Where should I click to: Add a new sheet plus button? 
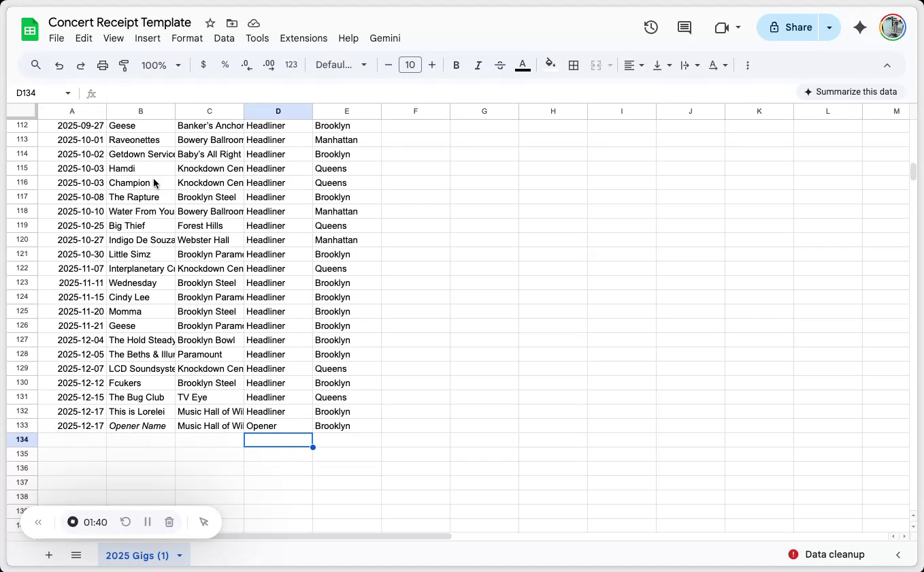[49, 555]
